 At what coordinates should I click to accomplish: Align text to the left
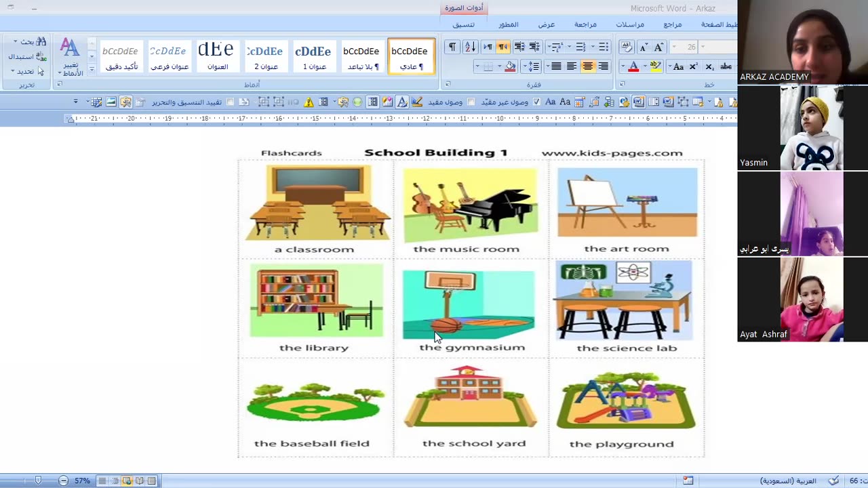click(572, 66)
